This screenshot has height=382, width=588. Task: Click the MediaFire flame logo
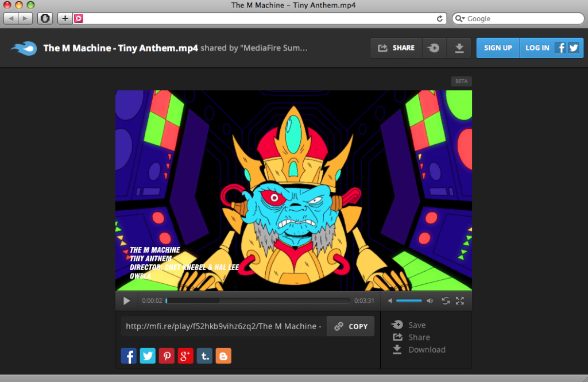(24, 48)
